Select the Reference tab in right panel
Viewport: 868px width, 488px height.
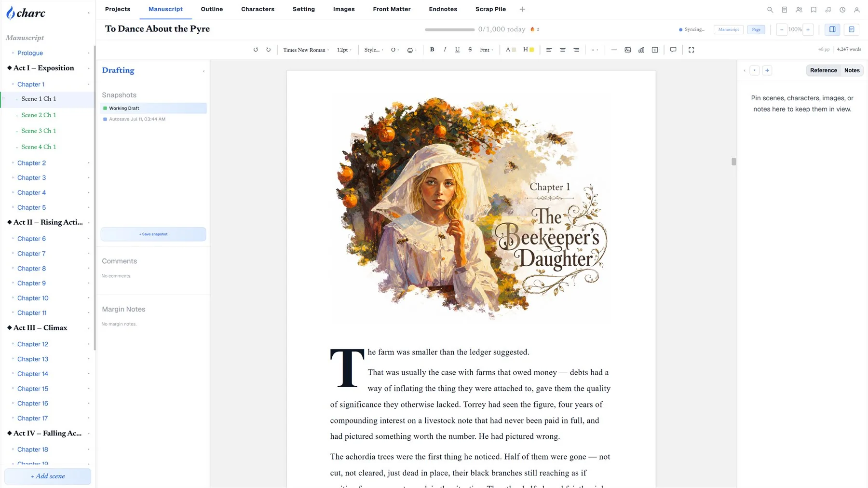tap(824, 70)
